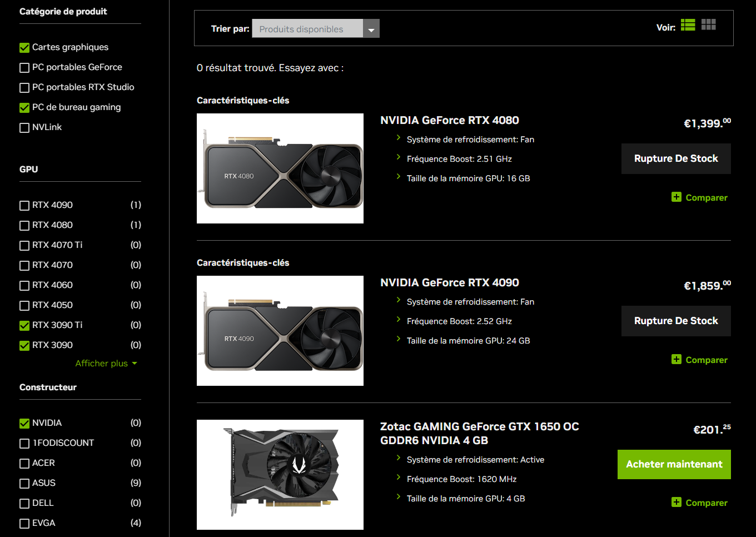Image resolution: width=756 pixels, height=537 pixels.
Task: Click 'Fréquence Boost: 2.52 GHz' spec
Action: pos(459,321)
